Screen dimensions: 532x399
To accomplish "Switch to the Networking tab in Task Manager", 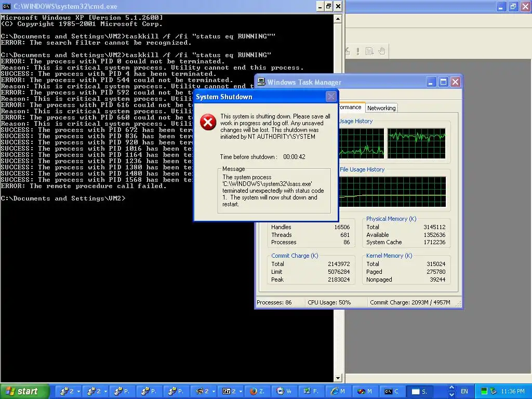I will pyautogui.click(x=381, y=108).
